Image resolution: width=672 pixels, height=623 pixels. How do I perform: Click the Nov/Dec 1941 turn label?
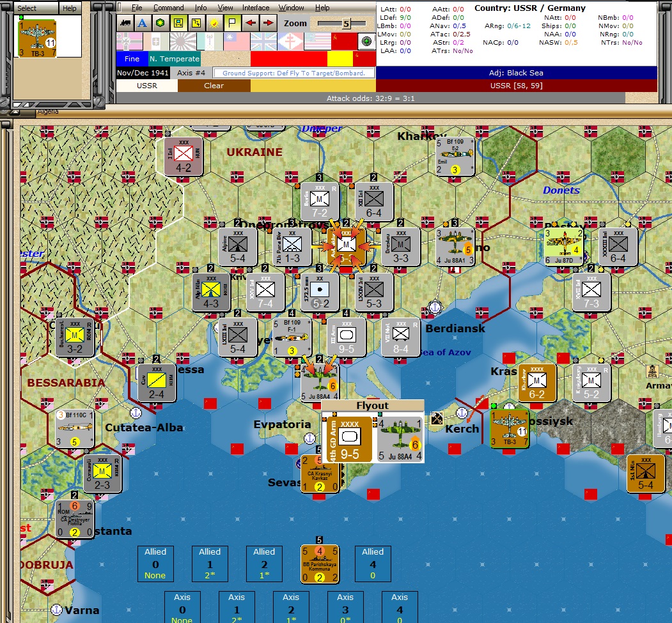[x=143, y=73]
